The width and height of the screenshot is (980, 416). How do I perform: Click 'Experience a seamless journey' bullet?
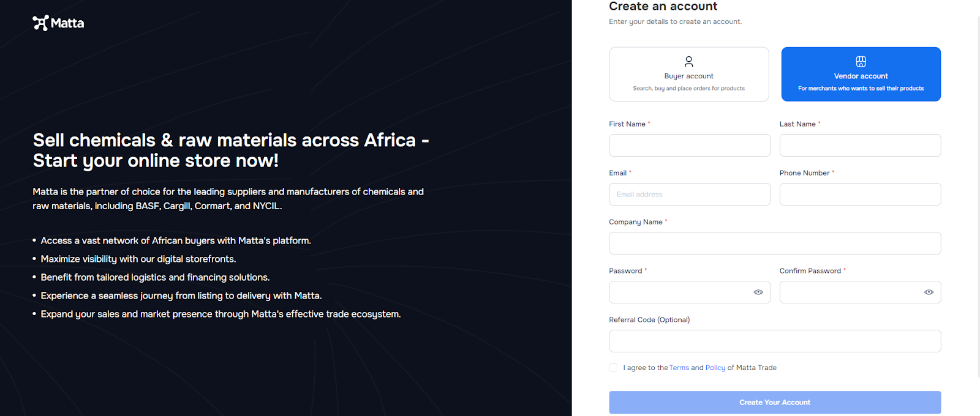181,295
